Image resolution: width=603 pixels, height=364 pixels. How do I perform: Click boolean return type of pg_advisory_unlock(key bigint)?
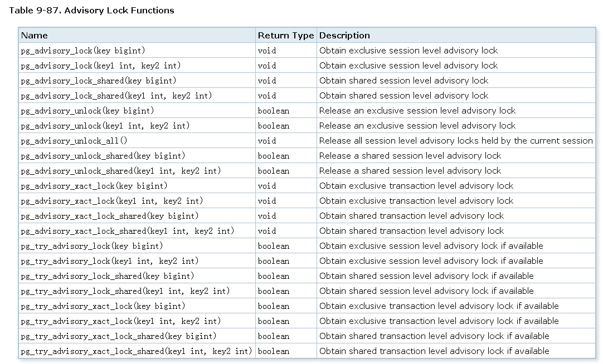274,111
